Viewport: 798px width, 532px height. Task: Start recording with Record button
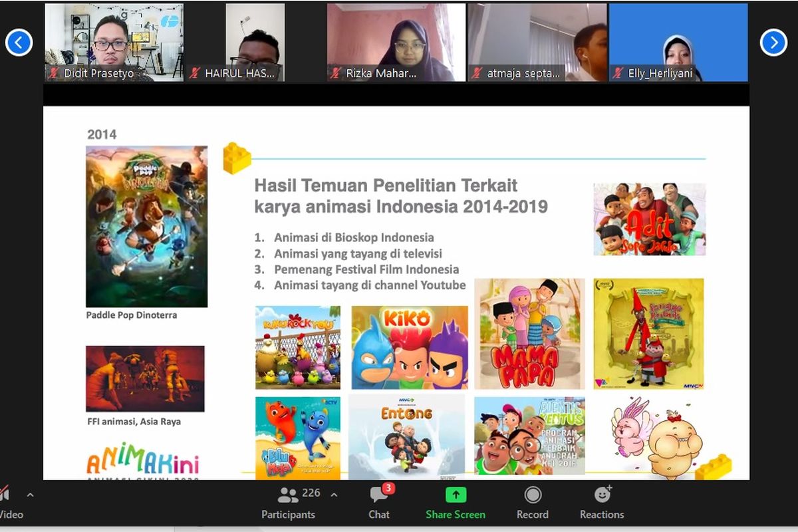click(x=533, y=503)
